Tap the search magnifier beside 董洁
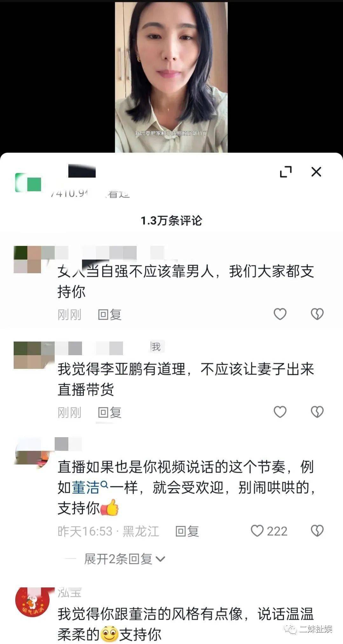This screenshot has width=343, height=644. click(104, 485)
